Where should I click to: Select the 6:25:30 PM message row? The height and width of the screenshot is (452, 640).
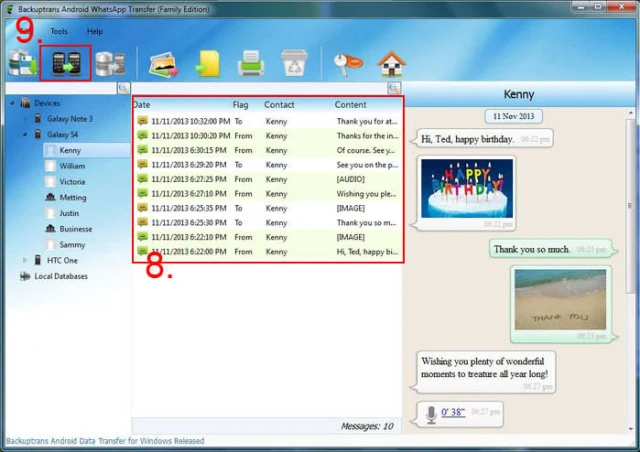(268, 223)
